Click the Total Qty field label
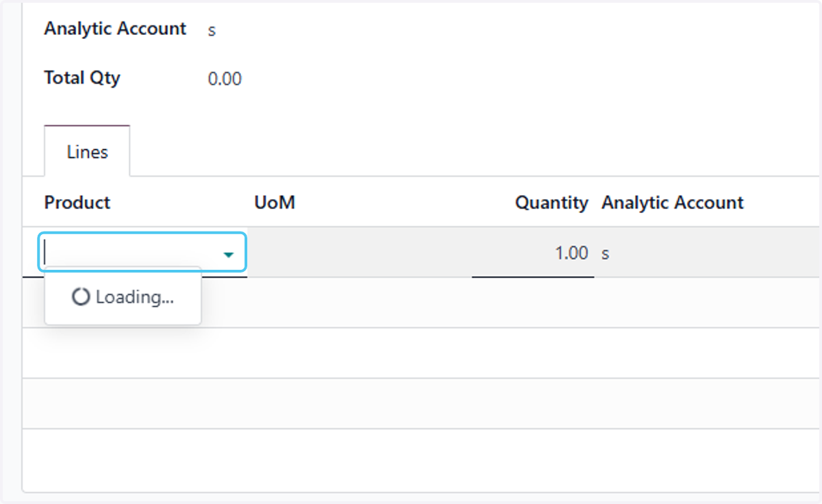This screenshot has height=504, width=822. coord(82,77)
